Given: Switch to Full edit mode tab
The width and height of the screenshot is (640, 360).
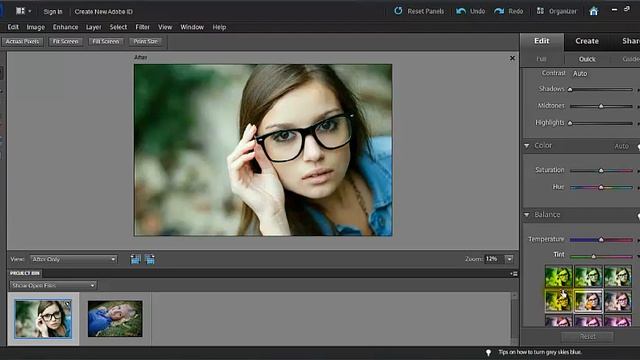Looking at the screenshot, I should (x=541, y=59).
